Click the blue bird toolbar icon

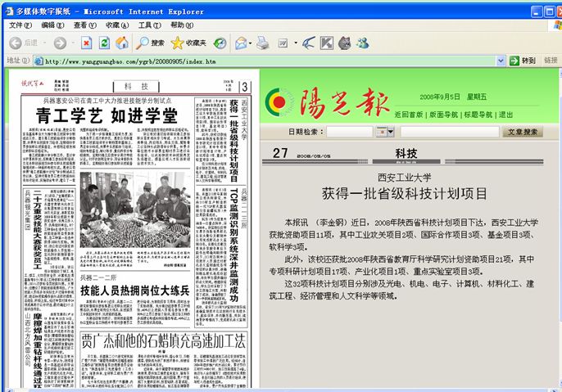309,43
